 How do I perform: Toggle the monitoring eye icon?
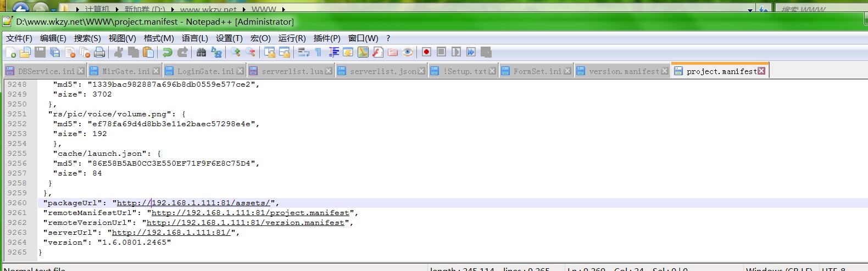(x=408, y=52)
